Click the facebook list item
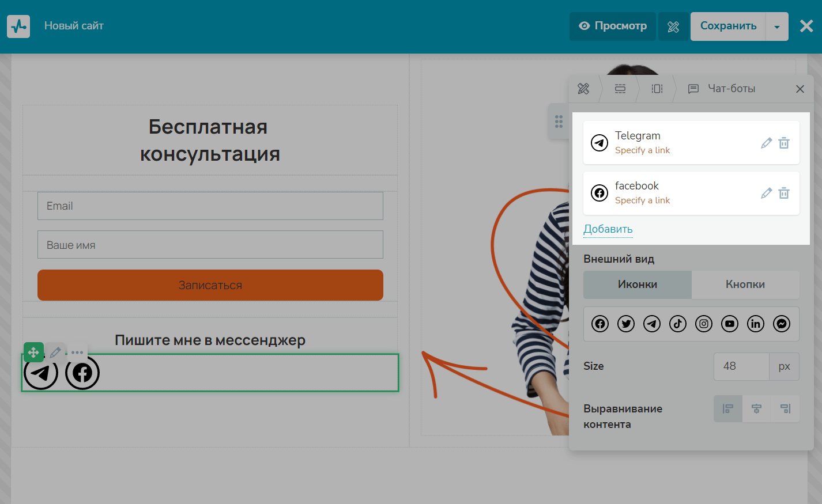The image size is (822, 504). (691, 193)
